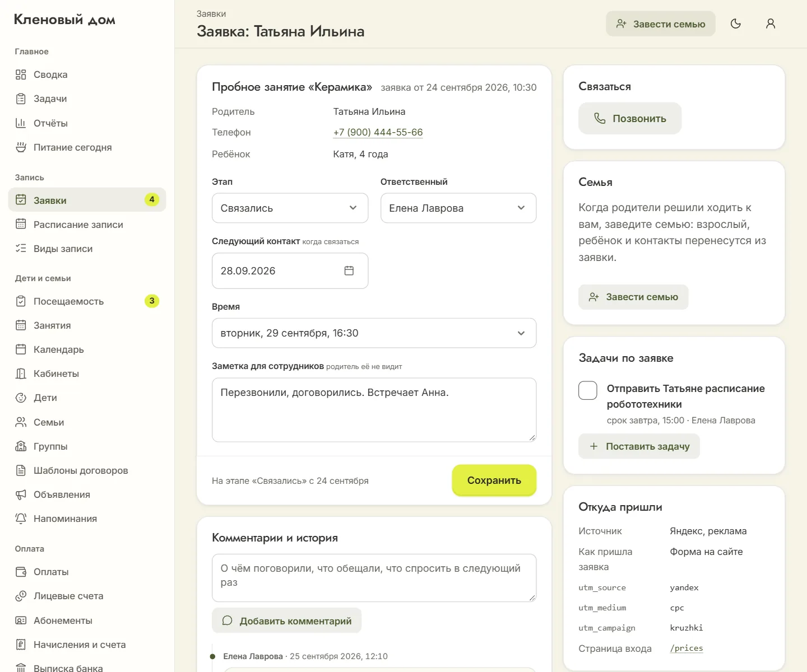Click the Напоминания bell icon
The height and width of the screenshot is (672, 807).
click(21, 519)
